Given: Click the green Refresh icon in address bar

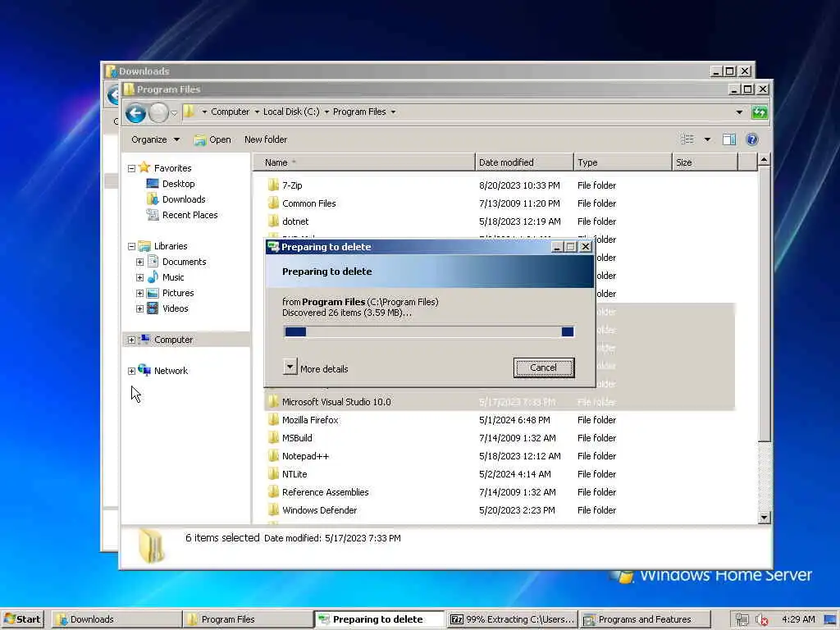Looking at the screenshot, I should (x=760, y=112).
